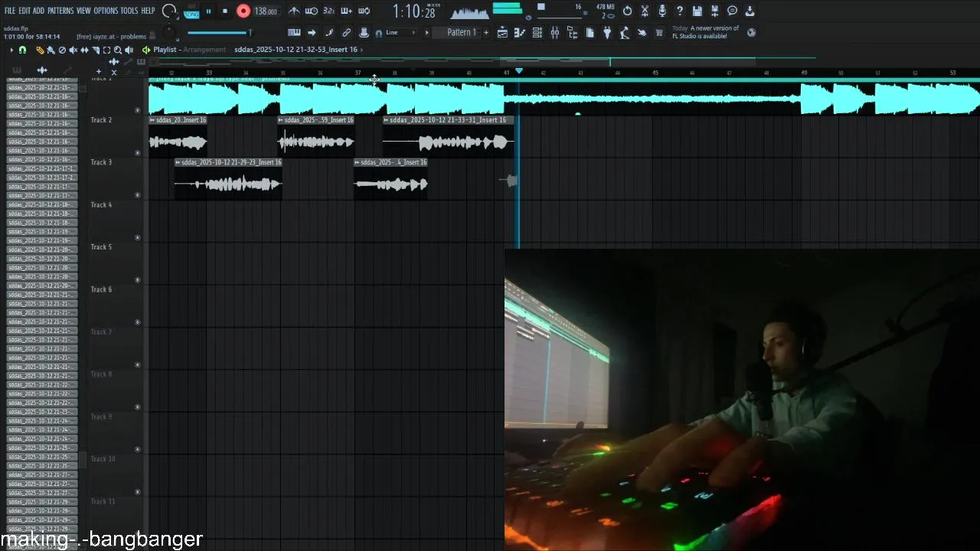The width and height of the screenshot is (980, 551).
Task: Mute Track 3 using its dot toggle
Action: 138,194
